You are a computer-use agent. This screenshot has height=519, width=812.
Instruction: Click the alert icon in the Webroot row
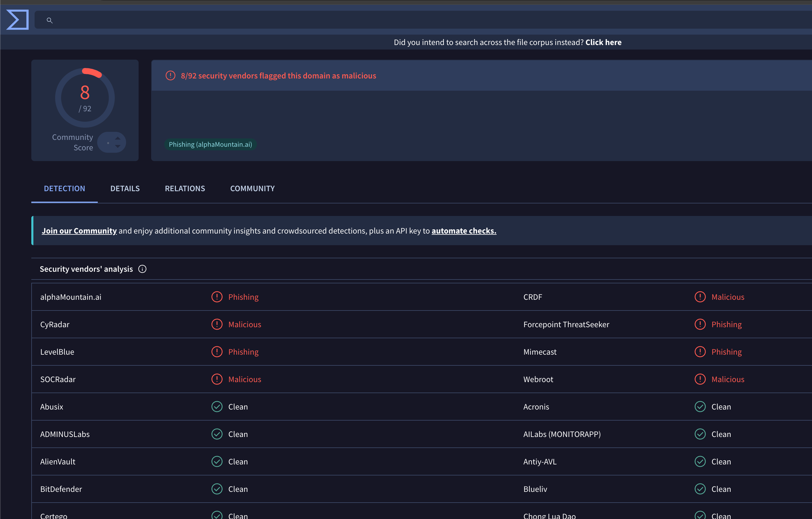pyautogui.click(x=700, y=379)
